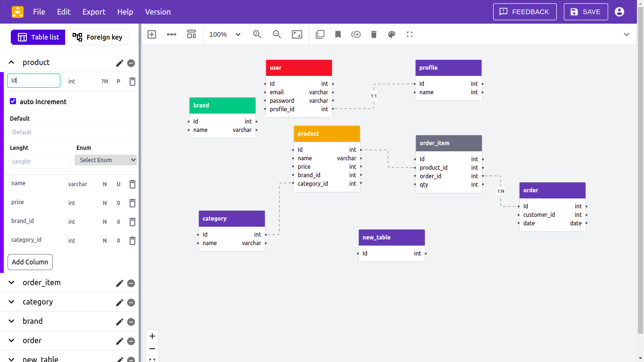
Task: Click the fit-to-screen aspect ratio icon
Action: coord(297,34)
